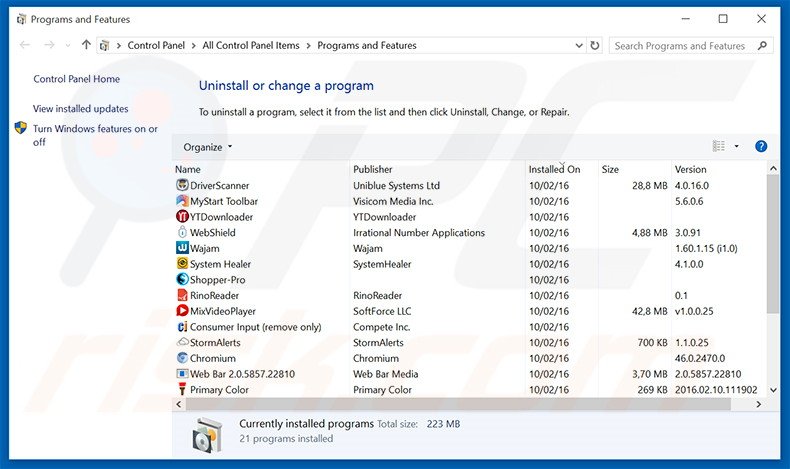The height and width of the screenshot is (469, 790).
Task: Click the Web Bar icon
Action: [182, 374]
